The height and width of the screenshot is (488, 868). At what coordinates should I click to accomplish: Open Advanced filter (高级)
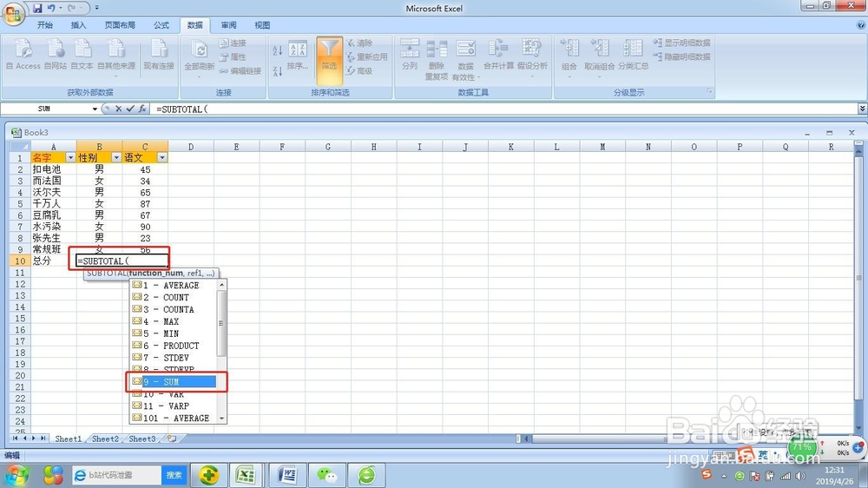click(x=360, y=71)
